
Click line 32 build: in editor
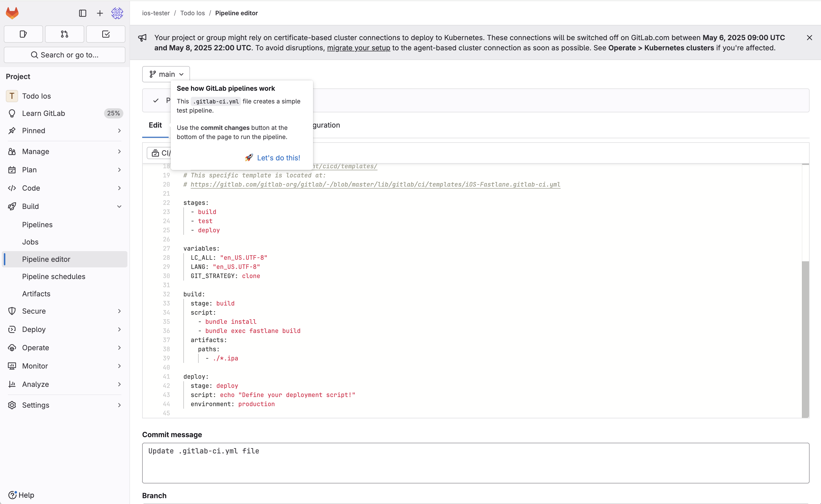click(194, 294)
